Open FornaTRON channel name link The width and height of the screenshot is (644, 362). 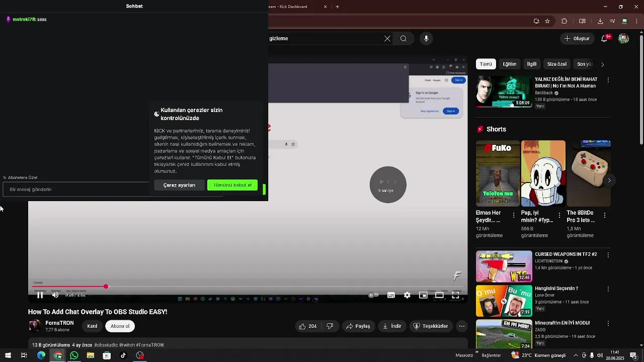(x=59, y=323)
